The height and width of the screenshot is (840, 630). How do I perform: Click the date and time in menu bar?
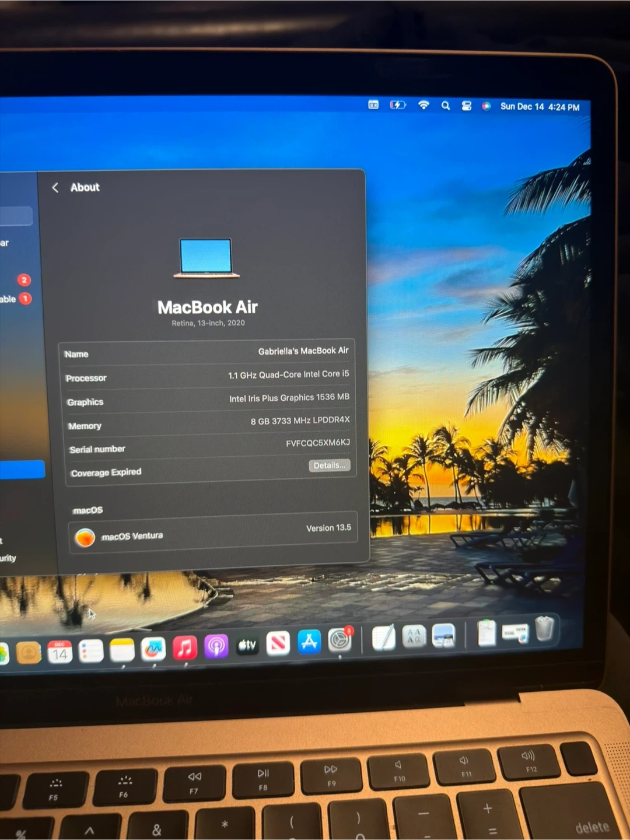[540, 107]
